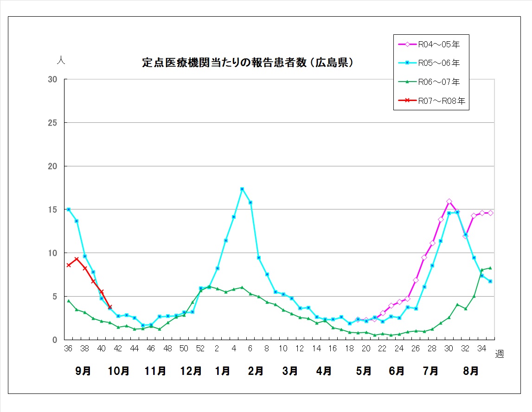Image resolution: width=532 pixels, height=412 pixels.
Task: Click the first cyan data point at week 36
Action: tap(69, 209)
